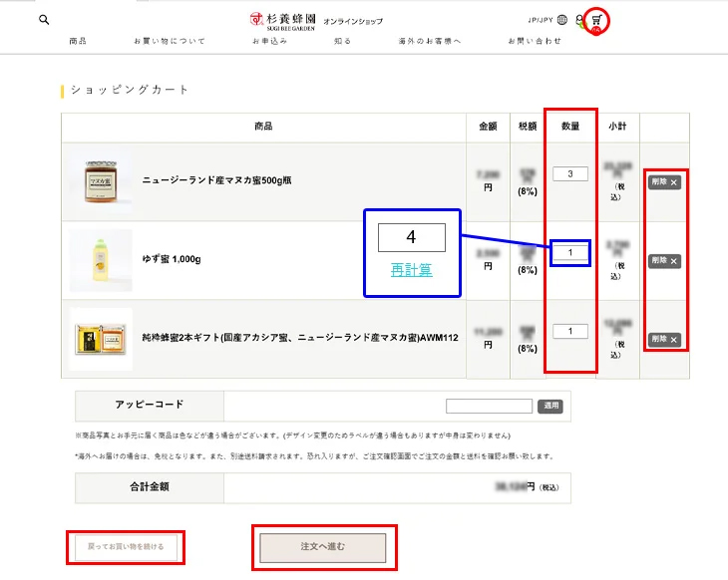The height and width of the screenshot is (580, 728).
Task: Focus the Manuka honey quantity field
Action: pos(570,174)
